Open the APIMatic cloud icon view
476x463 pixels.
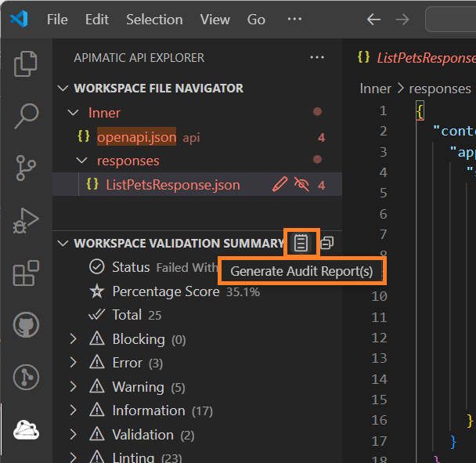26,430
